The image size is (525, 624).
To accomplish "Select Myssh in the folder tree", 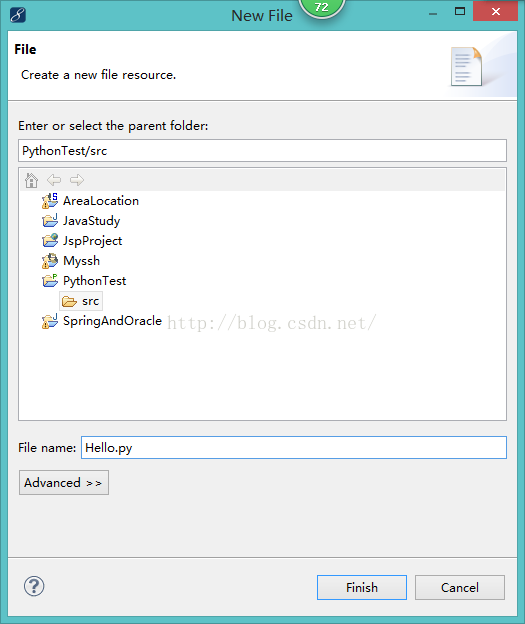I will tap(82, 261).
